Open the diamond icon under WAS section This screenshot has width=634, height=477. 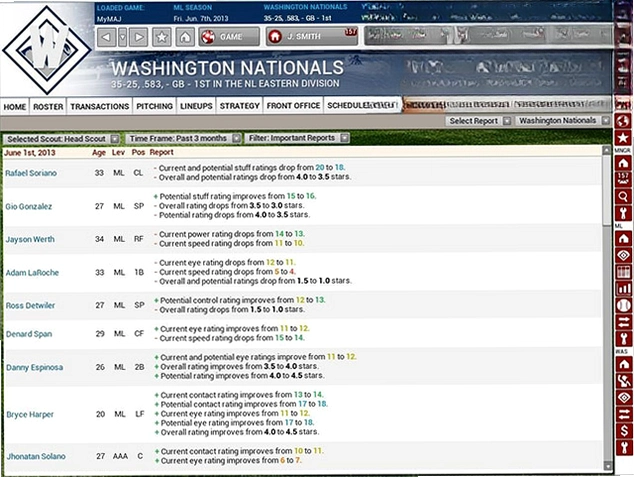pyautogui.click(x=623, y=397)
